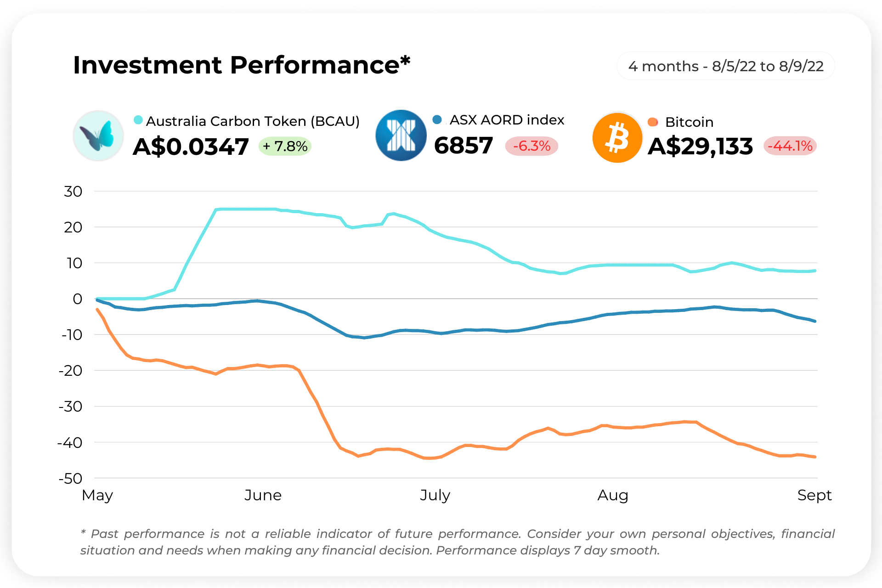Click the +7.8% green change badge
This screenshot has width=882, height=588.
[x=285, y=146]
